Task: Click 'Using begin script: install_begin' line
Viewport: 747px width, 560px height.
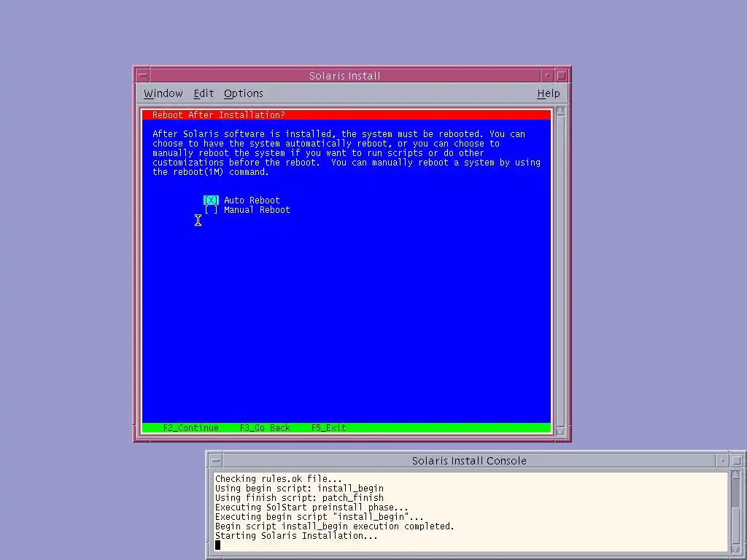Action: coord(299,488)
